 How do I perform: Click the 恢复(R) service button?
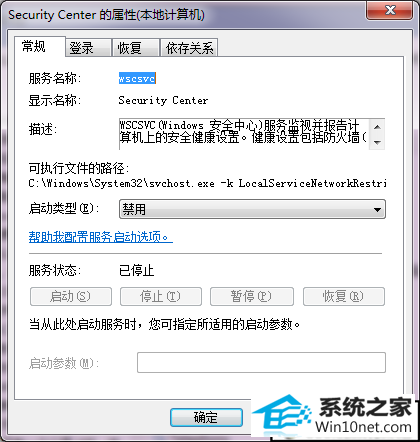click(344, 296)
